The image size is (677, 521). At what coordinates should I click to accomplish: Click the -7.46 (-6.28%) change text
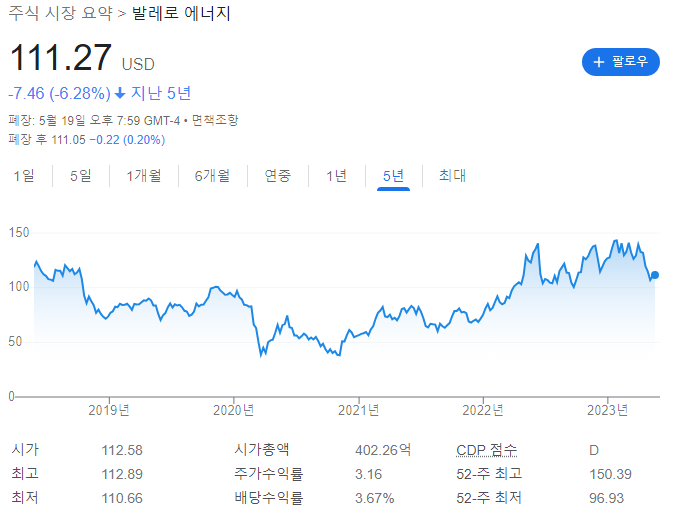click(x=60, y=93)
